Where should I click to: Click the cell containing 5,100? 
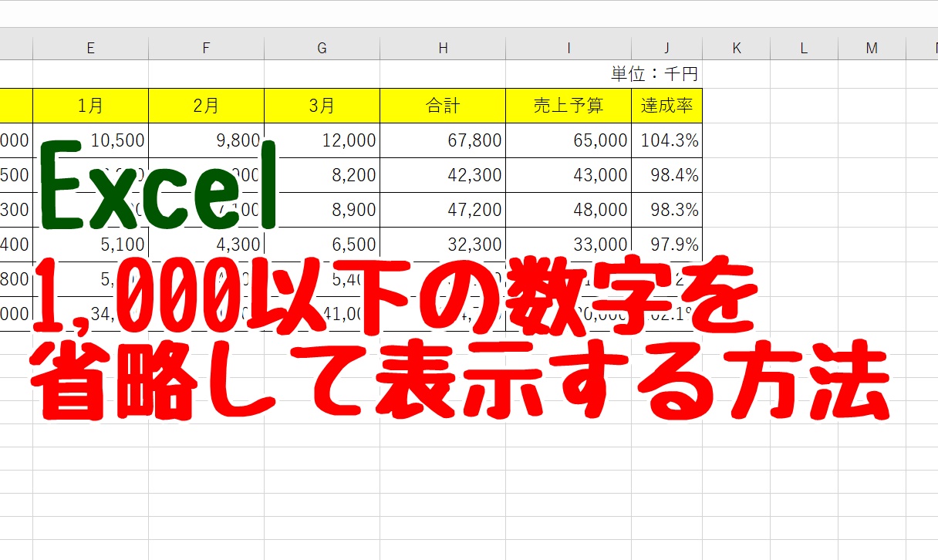pos(90,245)
